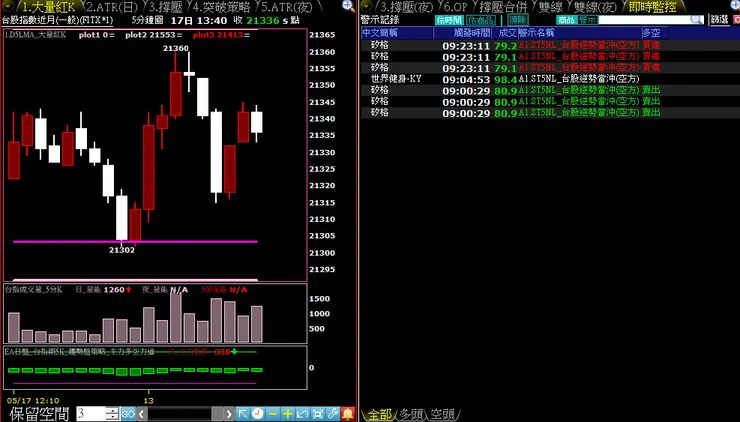Click the plot2 21553 indicator label

(153, 35)
